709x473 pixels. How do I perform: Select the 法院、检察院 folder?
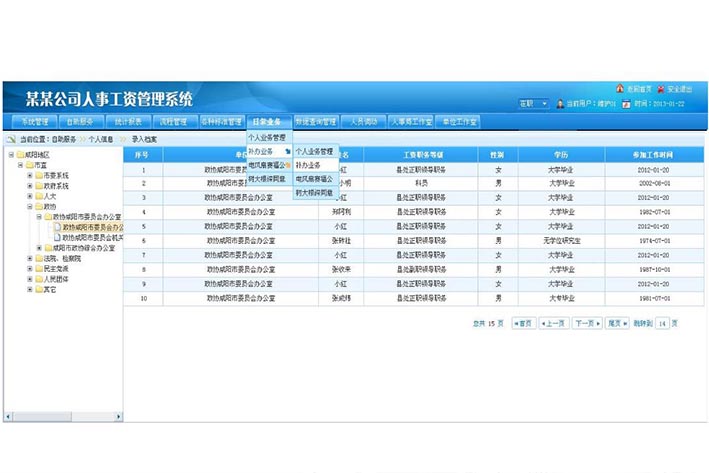tap(58, 258)
